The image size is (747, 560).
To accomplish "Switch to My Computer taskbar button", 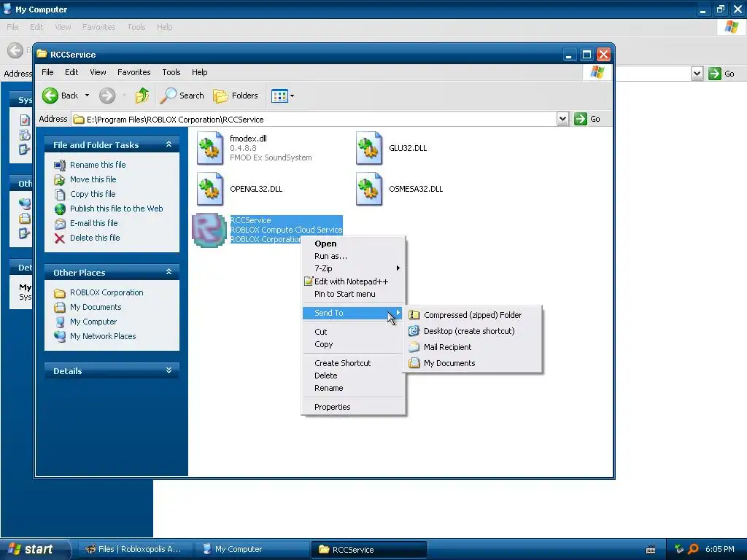I will click(x=251, y=549).
